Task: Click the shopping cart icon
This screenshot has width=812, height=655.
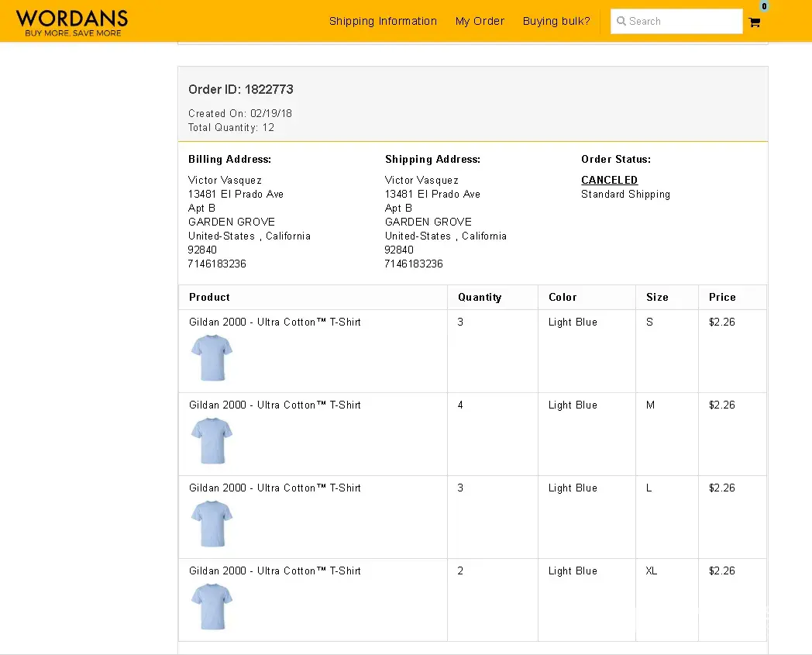Action: click(754, 22)
